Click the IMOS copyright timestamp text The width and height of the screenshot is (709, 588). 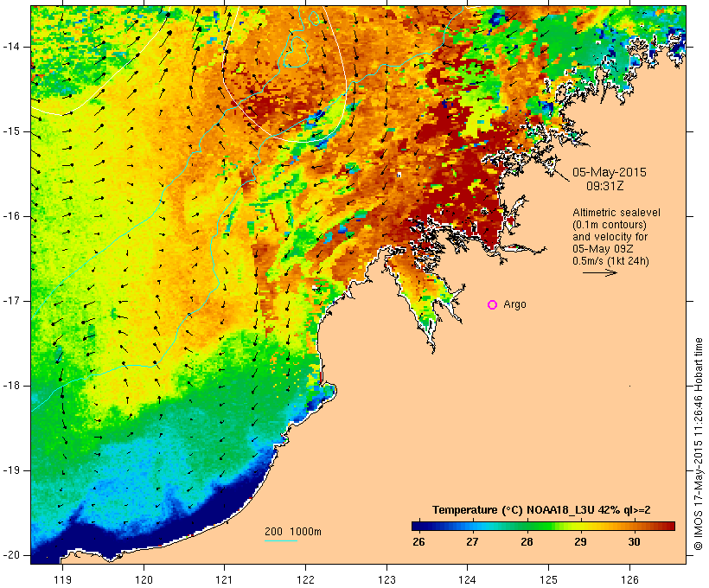[x=699, y=444]
